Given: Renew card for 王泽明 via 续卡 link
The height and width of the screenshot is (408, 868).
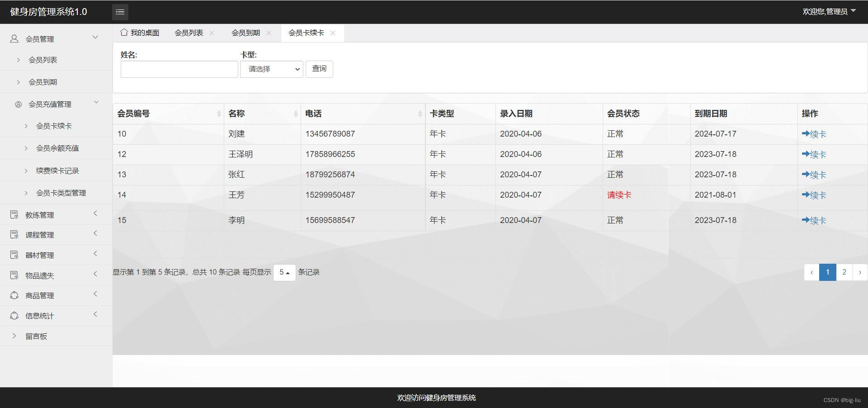Looking at the screenshot, I should (814, 155).
